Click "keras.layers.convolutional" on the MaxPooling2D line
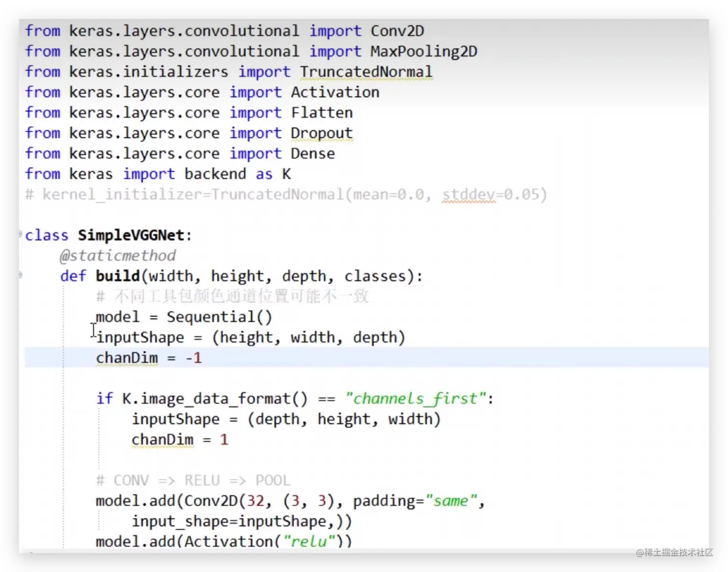728x572 pixels. (184, 52)
